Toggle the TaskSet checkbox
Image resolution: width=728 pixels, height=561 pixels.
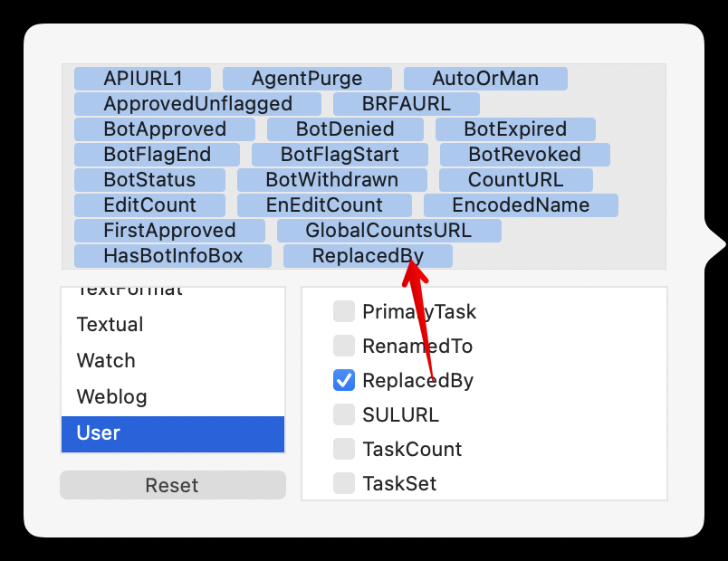344,483
